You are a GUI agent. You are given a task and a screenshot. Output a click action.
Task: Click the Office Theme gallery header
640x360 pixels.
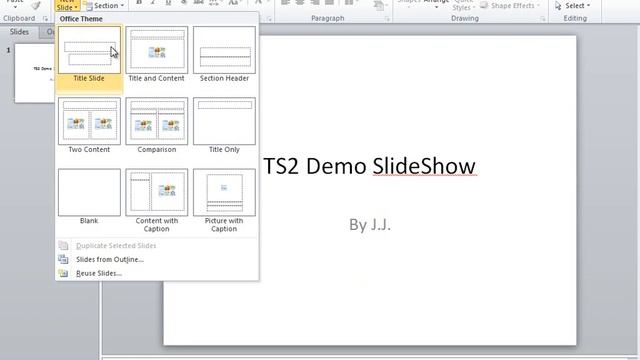[81, 19]
